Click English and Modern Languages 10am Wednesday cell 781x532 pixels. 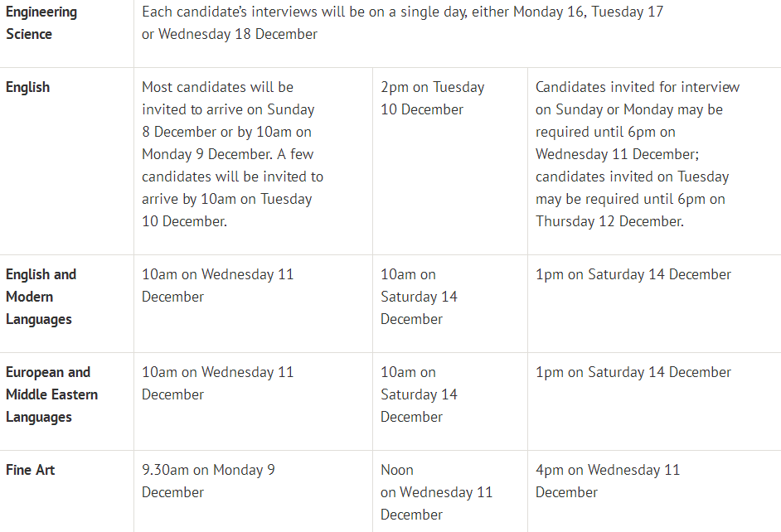click(217, 285)
